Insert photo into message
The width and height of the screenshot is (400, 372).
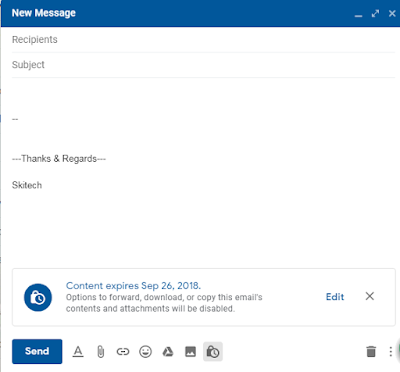point(190,352)
